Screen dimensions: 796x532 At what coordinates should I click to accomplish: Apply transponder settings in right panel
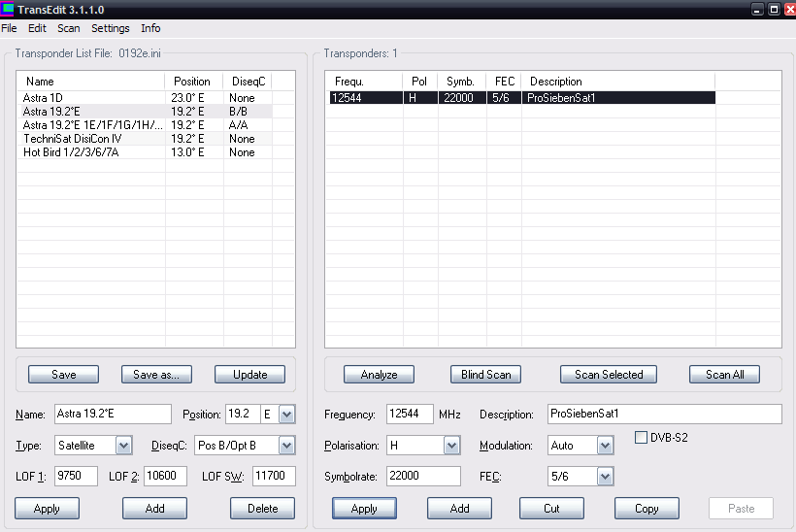[x=364, y=508]
